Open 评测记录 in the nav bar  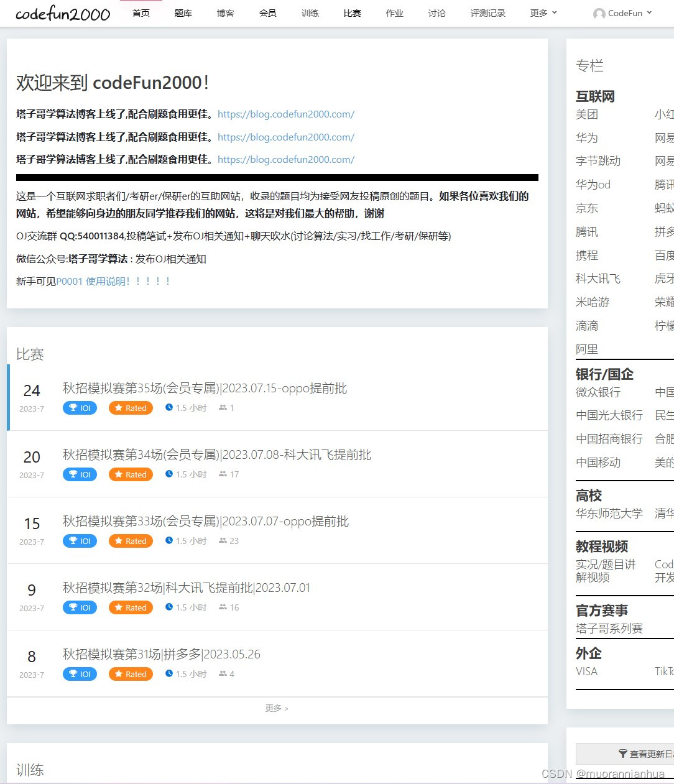488,13
